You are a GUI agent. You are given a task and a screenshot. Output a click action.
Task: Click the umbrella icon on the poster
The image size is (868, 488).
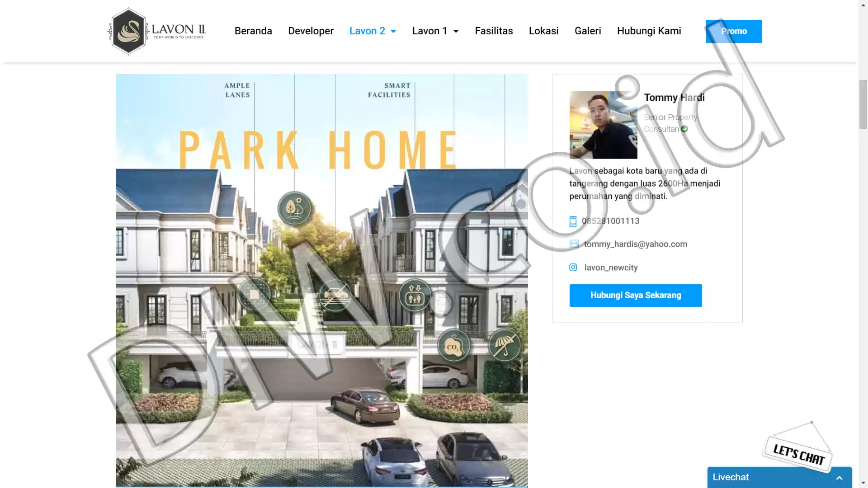(505, 346)
